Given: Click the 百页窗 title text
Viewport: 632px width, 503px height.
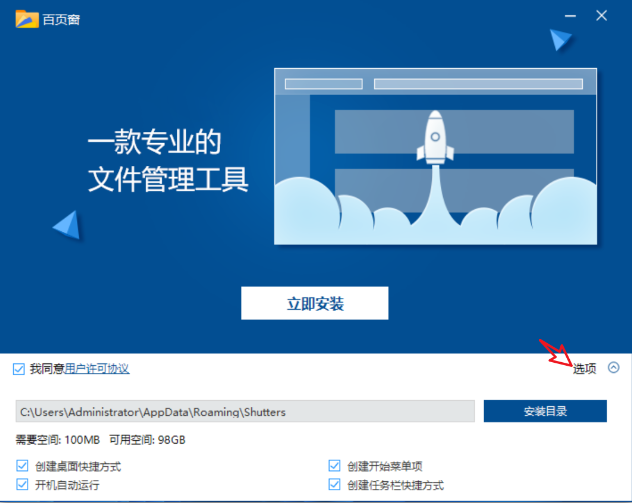Looking at the screenshot, I should 61,19.
